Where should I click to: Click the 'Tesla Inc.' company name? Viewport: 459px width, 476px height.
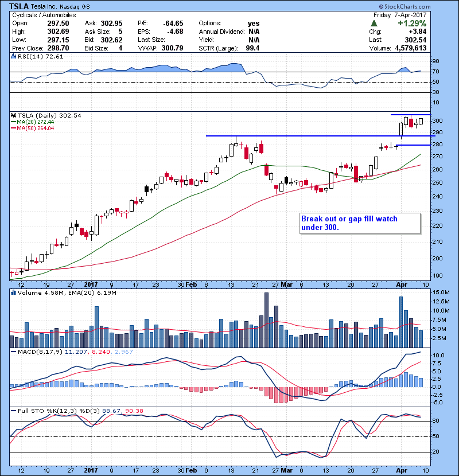point(44,7)
